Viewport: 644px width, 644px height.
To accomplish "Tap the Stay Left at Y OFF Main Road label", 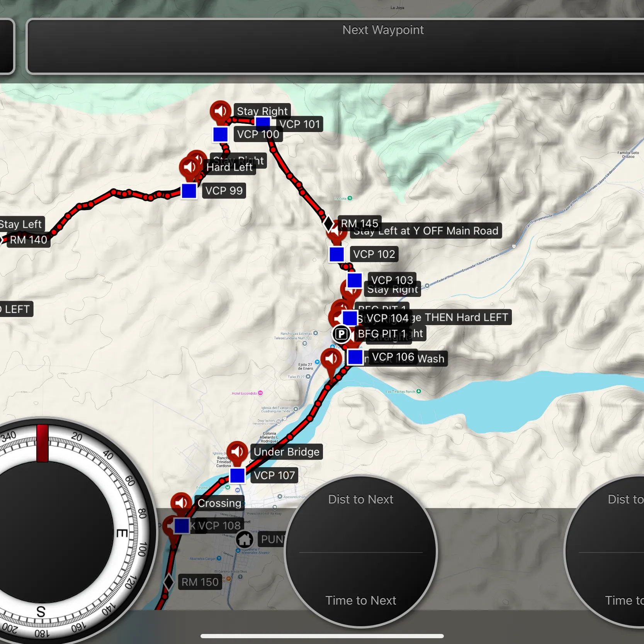I will click(x=426, y=231).
